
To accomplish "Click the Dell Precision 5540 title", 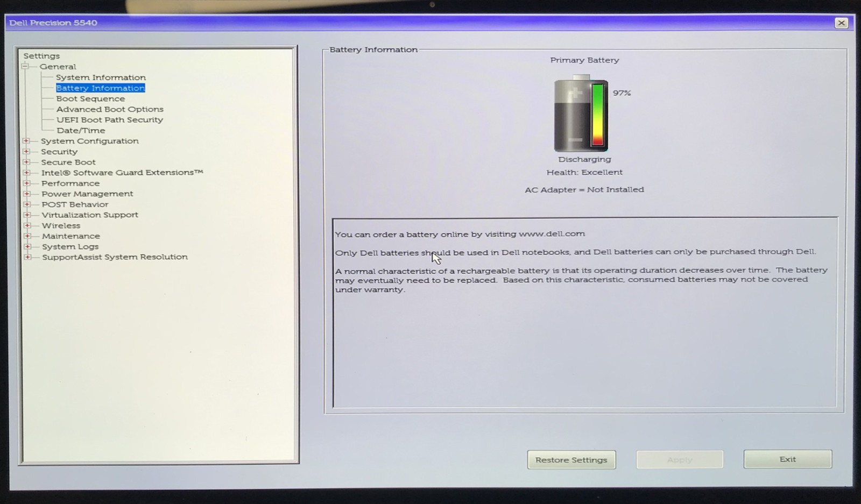I will tap(53, 23).
